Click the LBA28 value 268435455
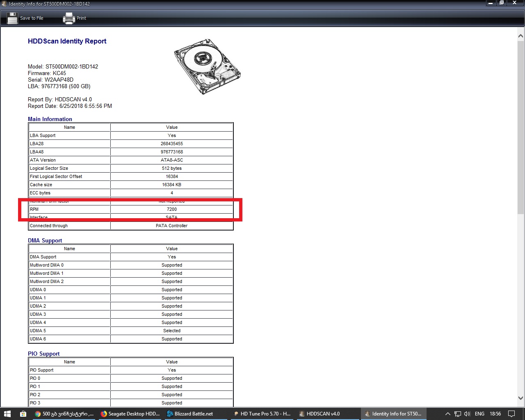The image size is (525, 420). click(172, 144)
